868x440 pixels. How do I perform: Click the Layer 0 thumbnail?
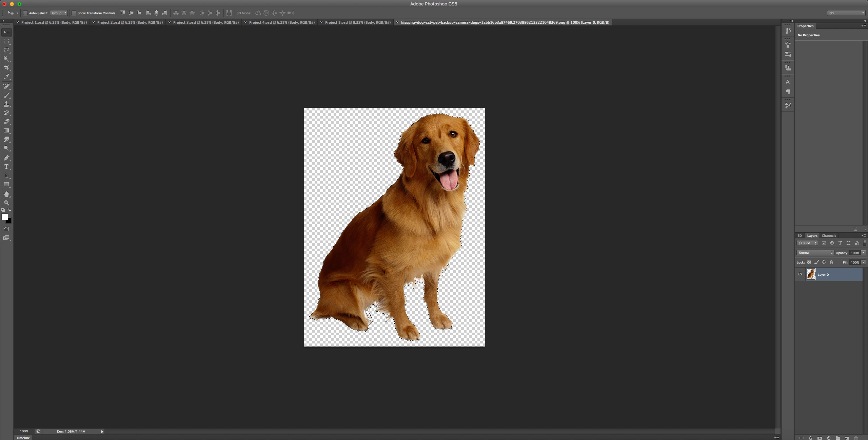tap(811, 274)
